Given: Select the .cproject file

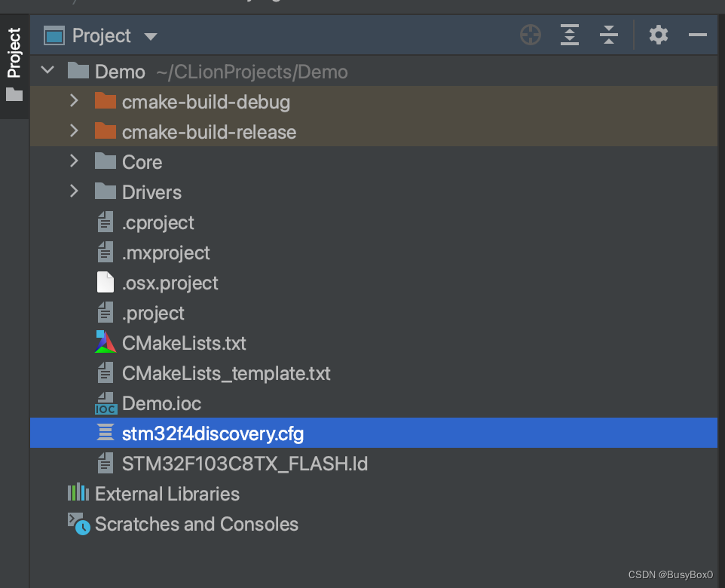Looking at the screenshot, I should pos(374,222).
